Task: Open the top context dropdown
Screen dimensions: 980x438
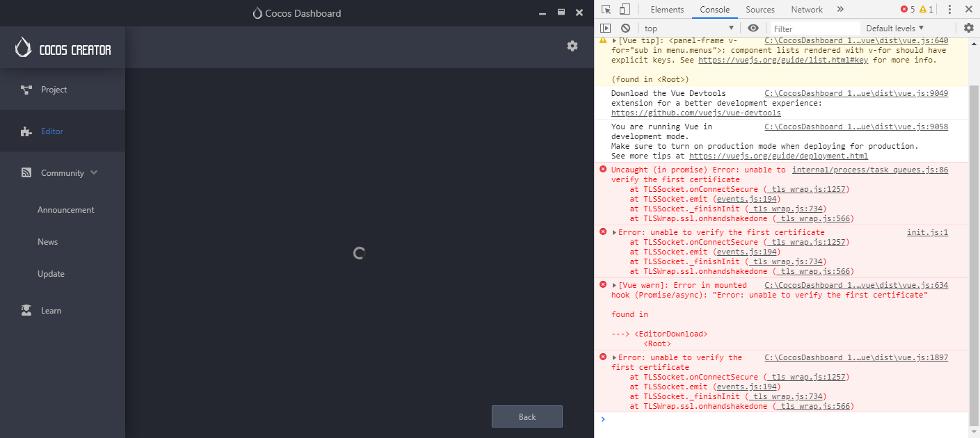Action: pos(689,29)
